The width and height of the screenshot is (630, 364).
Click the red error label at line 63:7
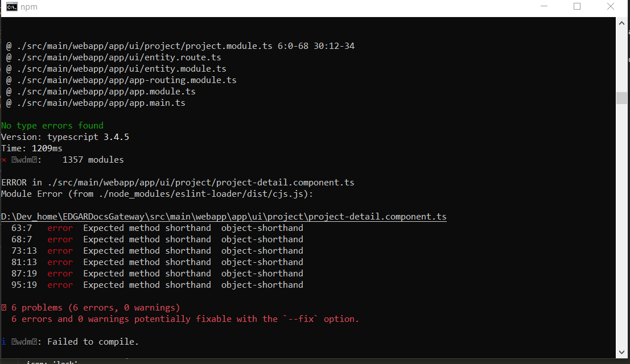tap(60, 227)
